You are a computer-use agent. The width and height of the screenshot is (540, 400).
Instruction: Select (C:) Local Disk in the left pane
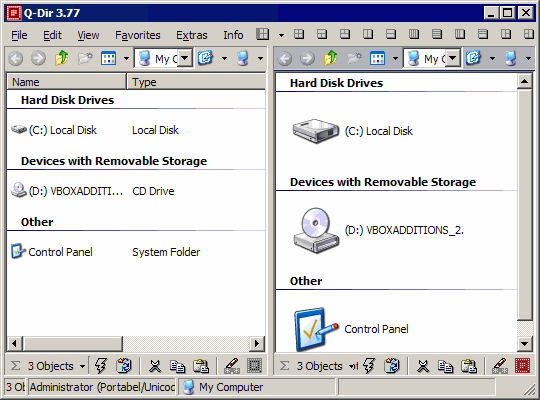point(54,130)
